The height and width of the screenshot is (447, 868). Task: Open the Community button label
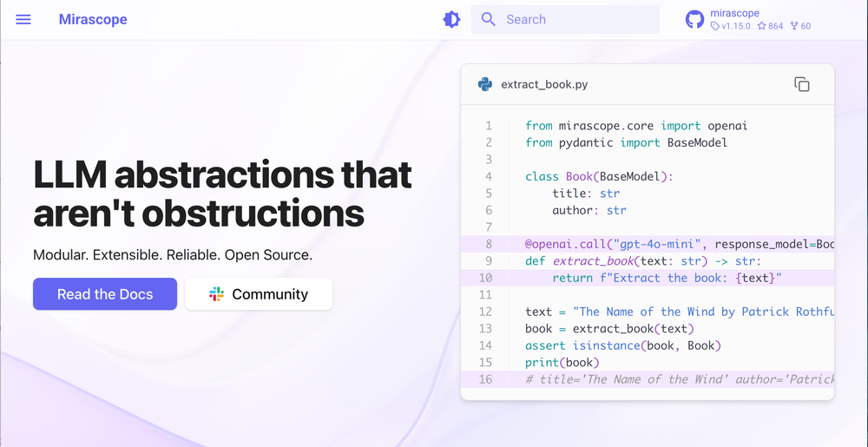270,294
